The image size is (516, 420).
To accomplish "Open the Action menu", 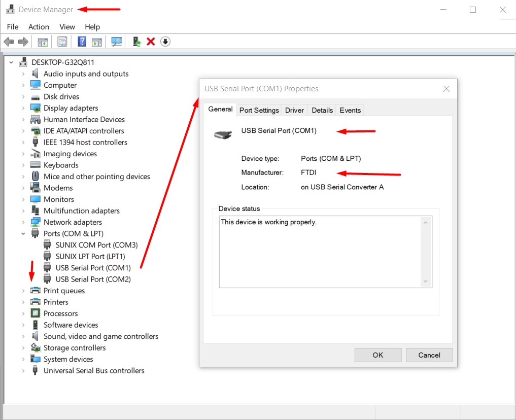I will tap(39, 27).
